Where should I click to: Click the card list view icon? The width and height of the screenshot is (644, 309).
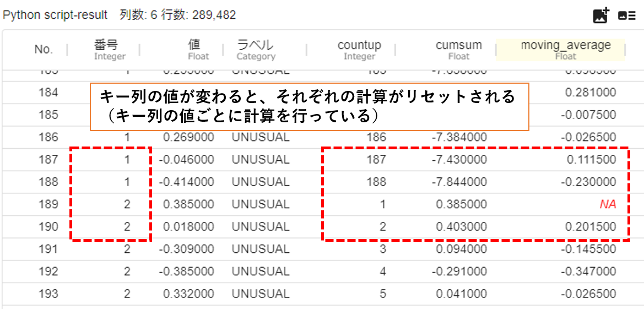[x=627, y=16]
